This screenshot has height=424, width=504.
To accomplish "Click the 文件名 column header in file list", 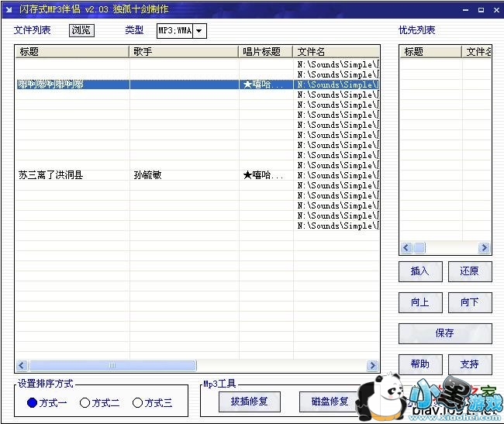I will click(337, 51).
